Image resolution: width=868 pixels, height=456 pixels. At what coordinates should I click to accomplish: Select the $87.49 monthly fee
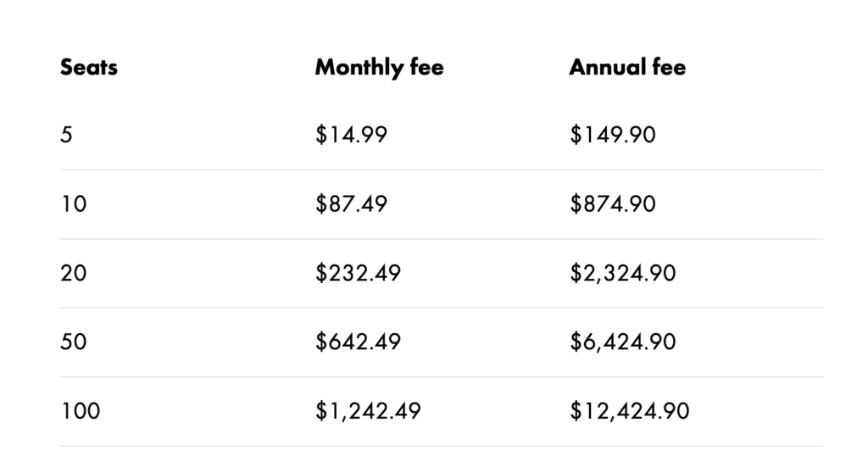click(x=351, y=204)
